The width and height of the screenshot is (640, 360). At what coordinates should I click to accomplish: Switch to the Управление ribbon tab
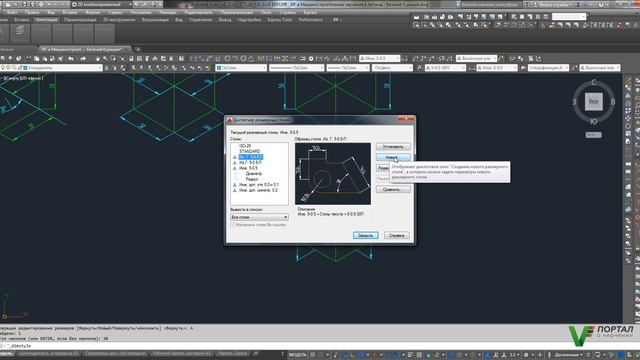[201, 20]
